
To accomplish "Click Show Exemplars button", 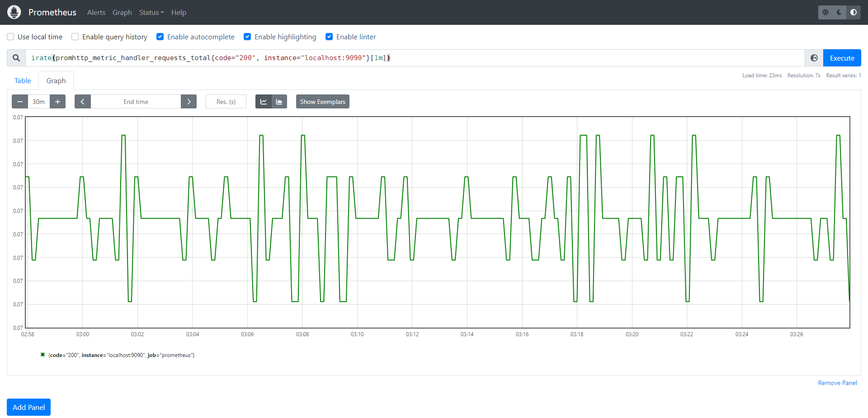I will pyautogui.click(x=323, y=102).
